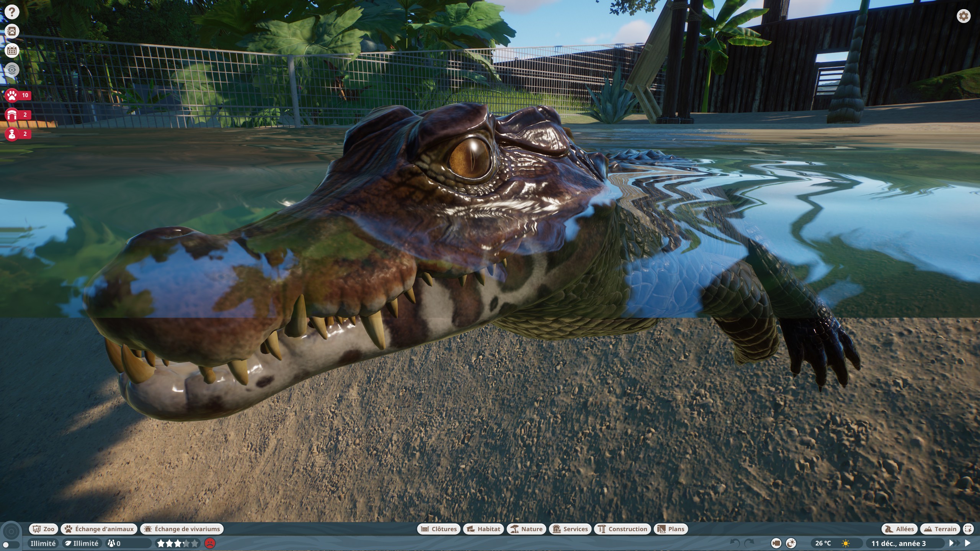The image size is (980, 551).
Task: Open the help question mark icon
Action: click(12, 12)
